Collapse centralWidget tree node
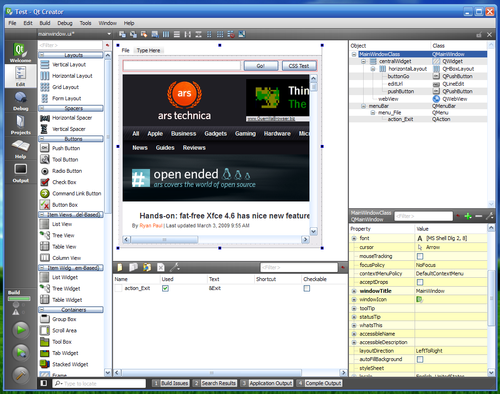Viewport: 500px width, 394px height. [364, 61]
